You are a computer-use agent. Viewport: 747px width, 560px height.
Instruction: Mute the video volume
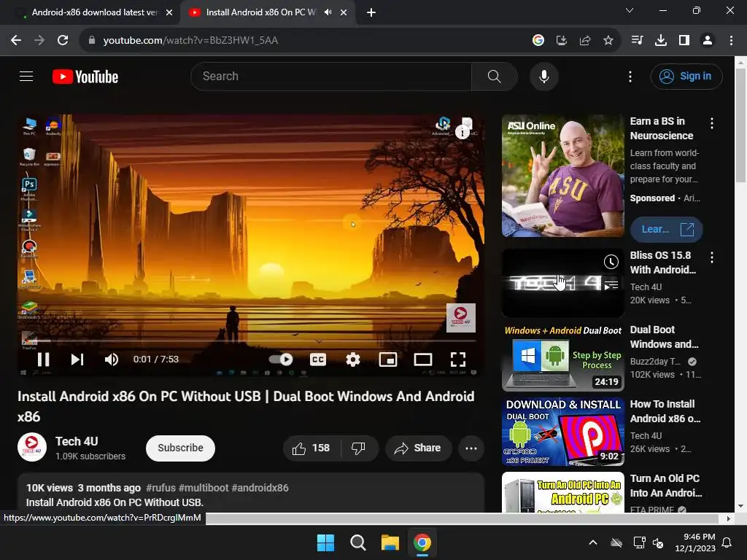(111, 359)
